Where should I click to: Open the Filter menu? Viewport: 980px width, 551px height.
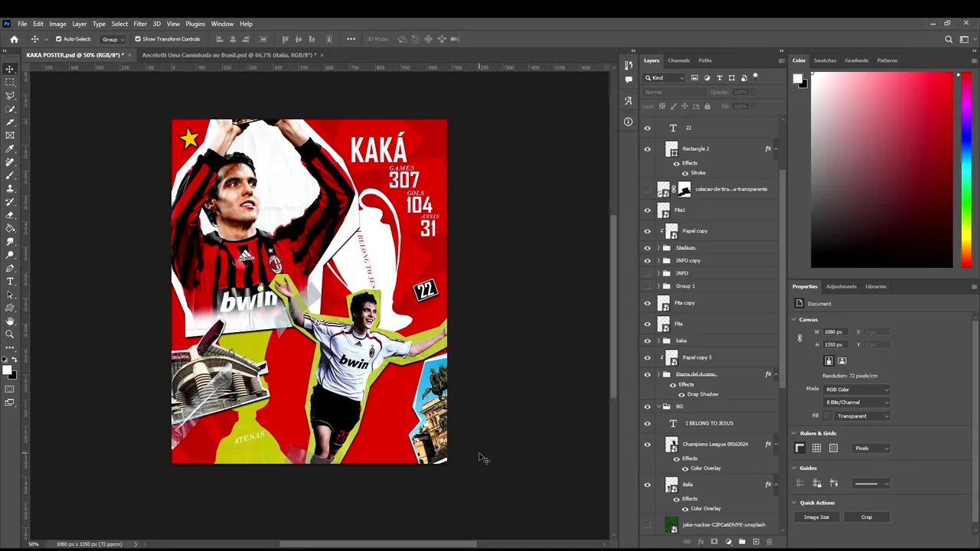point(140,24)
